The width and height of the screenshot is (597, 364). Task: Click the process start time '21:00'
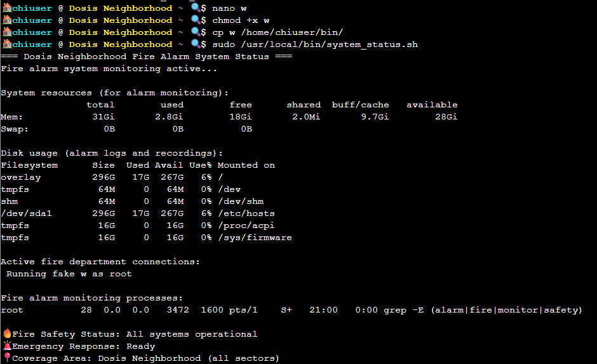323,310
